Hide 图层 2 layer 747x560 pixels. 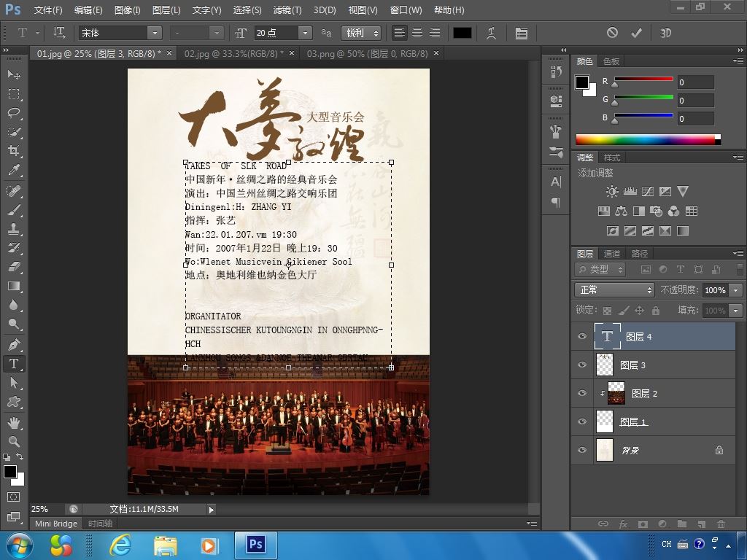582,393
